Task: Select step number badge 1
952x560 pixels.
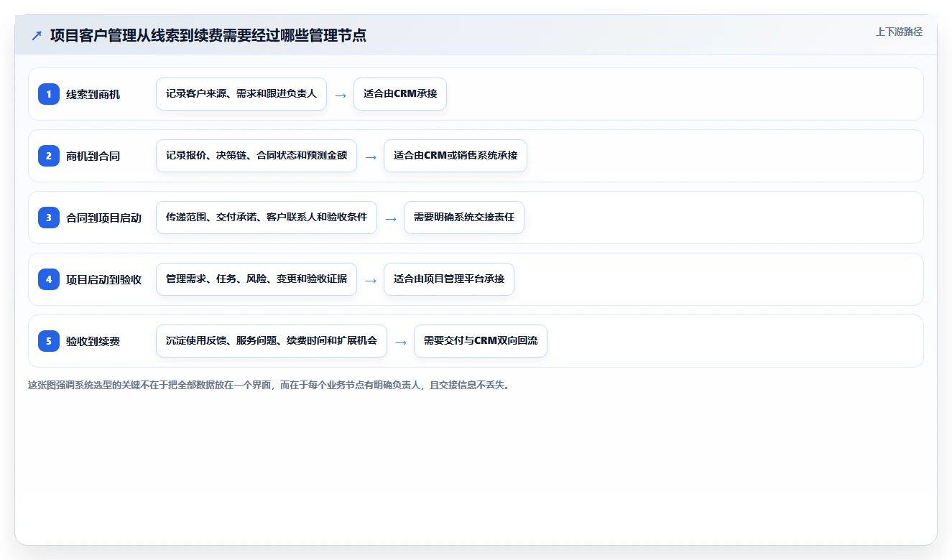Action: tap(49, 94)
